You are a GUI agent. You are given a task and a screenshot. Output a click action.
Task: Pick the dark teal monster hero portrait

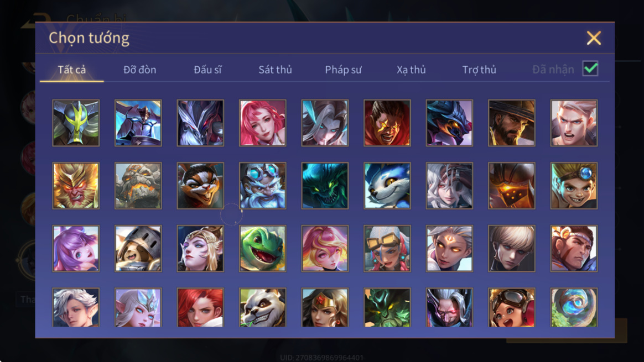pos(325,186)
